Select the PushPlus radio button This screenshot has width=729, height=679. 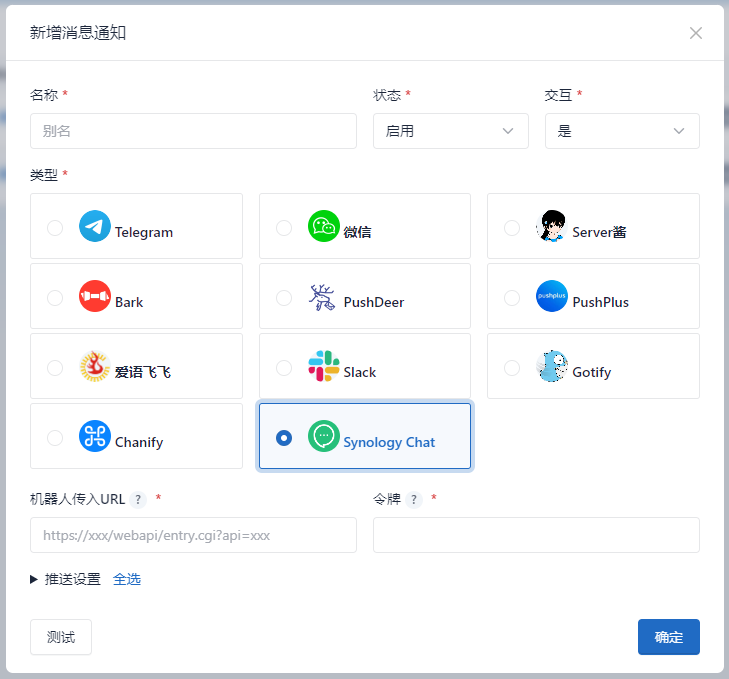click(512, 298)
